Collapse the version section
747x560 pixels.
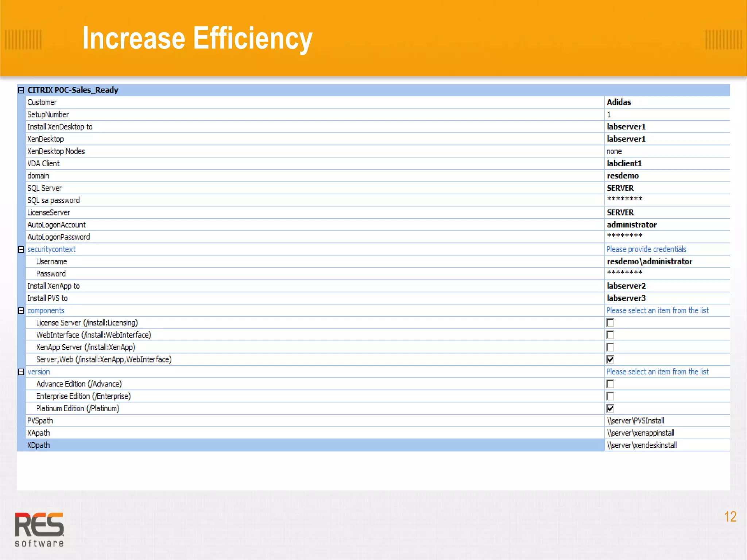(21, 372)
